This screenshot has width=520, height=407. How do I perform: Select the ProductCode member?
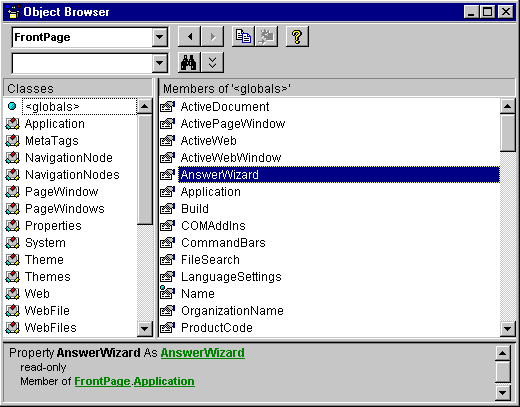tap(217, 328)
